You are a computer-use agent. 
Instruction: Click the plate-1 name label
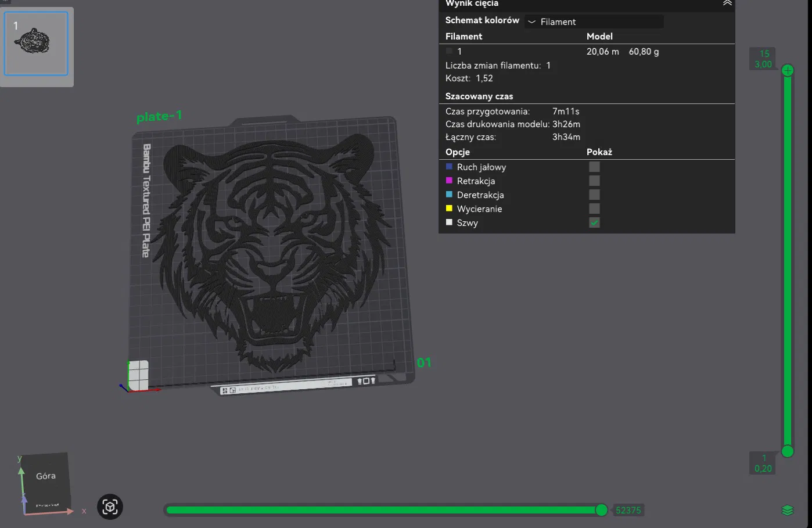(x=159, y=116)
